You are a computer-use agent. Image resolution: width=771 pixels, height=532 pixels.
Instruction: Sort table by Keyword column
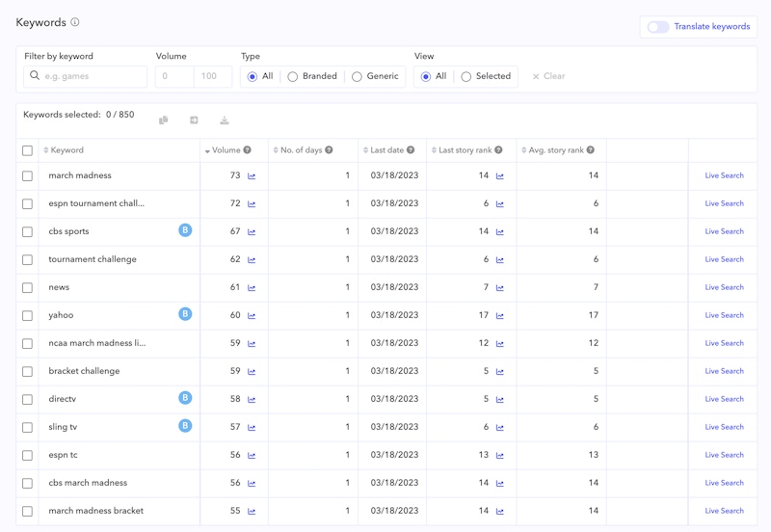pyautogui.click(x=66, y=150)
